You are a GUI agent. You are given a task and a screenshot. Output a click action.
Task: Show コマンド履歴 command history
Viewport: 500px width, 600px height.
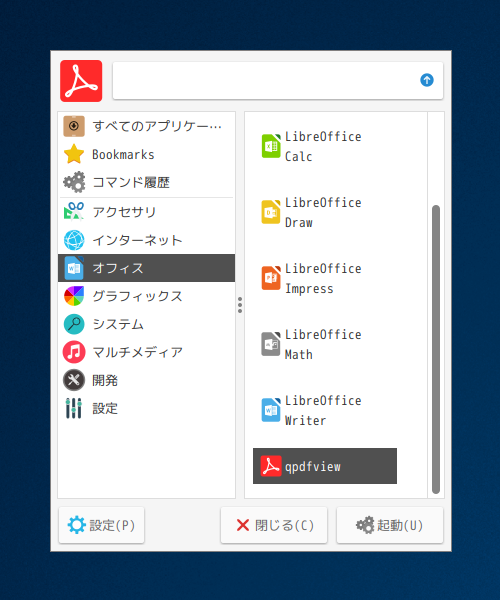[146, 182]
